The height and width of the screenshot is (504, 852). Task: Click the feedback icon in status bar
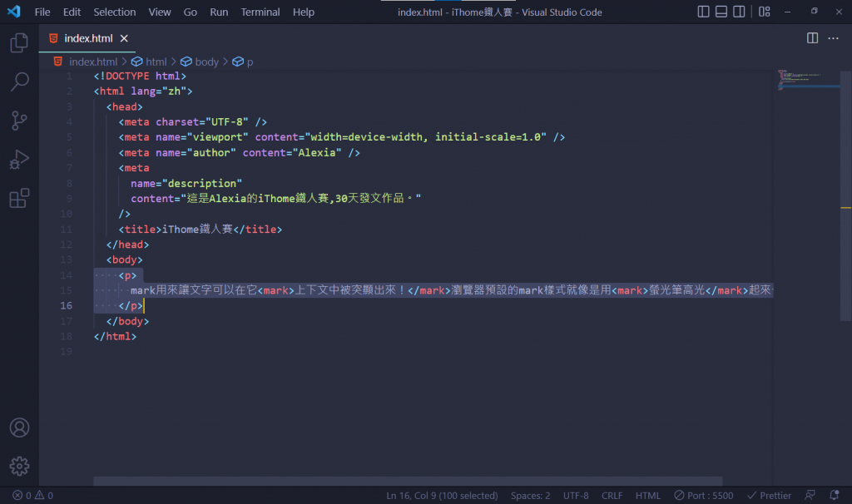click(x=810, y=496)
